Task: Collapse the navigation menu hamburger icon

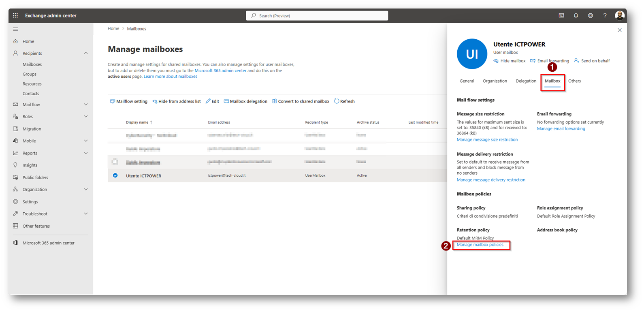Action: click(x=15, y=29)
